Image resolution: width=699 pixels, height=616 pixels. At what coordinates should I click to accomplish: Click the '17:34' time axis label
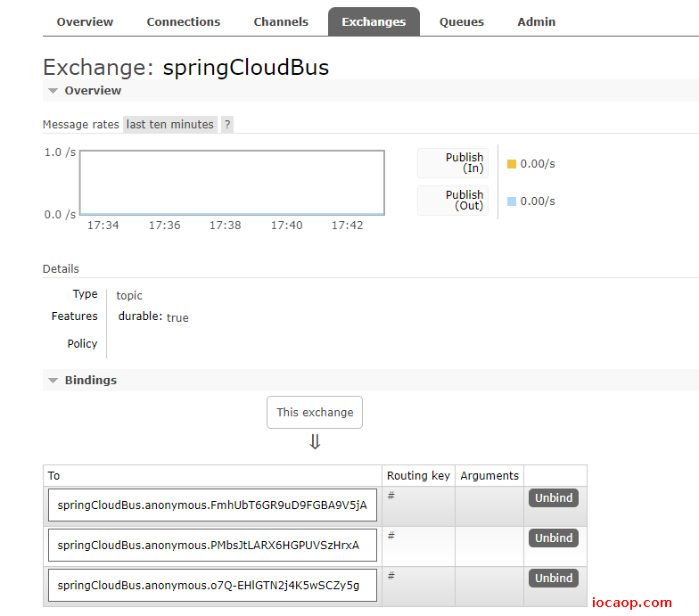(x=103, y=225)
